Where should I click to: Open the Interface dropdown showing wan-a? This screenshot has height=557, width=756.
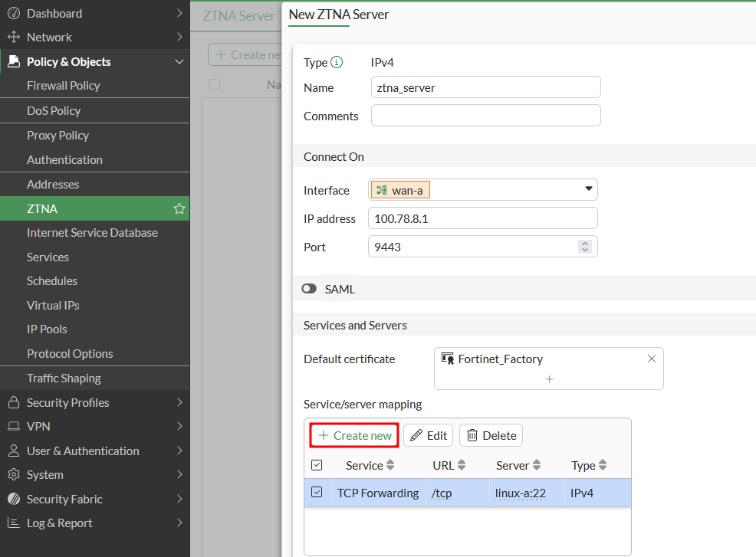tap(588, 189)
